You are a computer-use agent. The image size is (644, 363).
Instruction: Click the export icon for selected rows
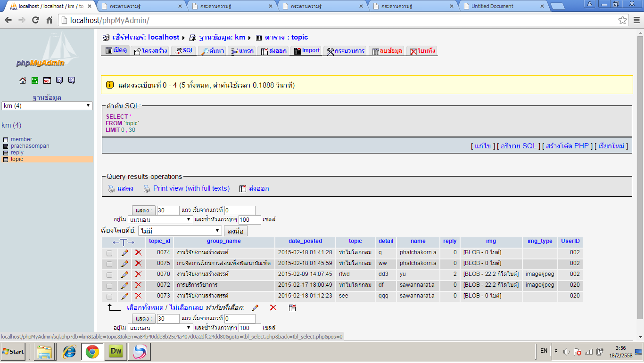tap(292, 308)
